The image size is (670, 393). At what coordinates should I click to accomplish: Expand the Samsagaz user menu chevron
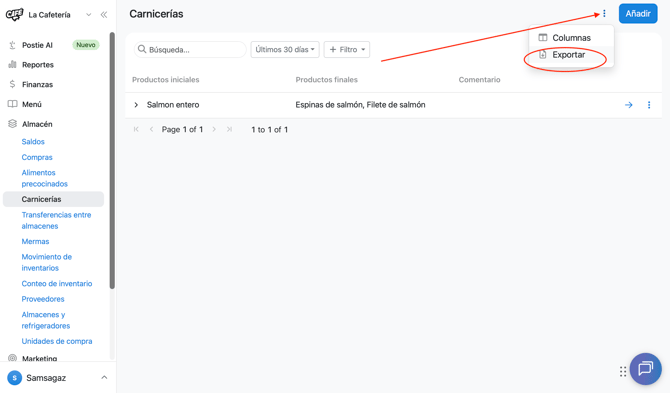click(x=104, y=378)
